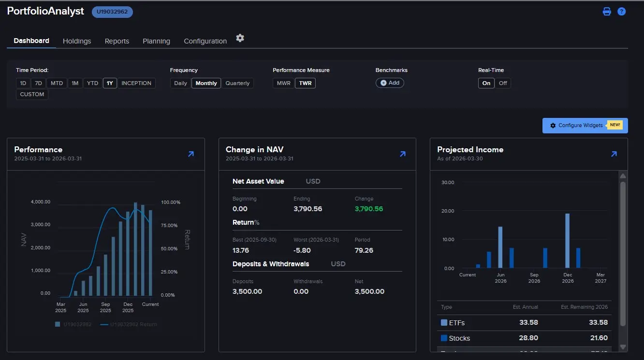Click the Stocks remaining value 21.60

tap(598, 338)
